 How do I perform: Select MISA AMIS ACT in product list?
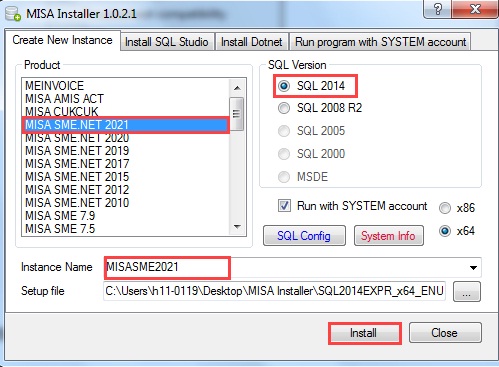tap(126, 99)
